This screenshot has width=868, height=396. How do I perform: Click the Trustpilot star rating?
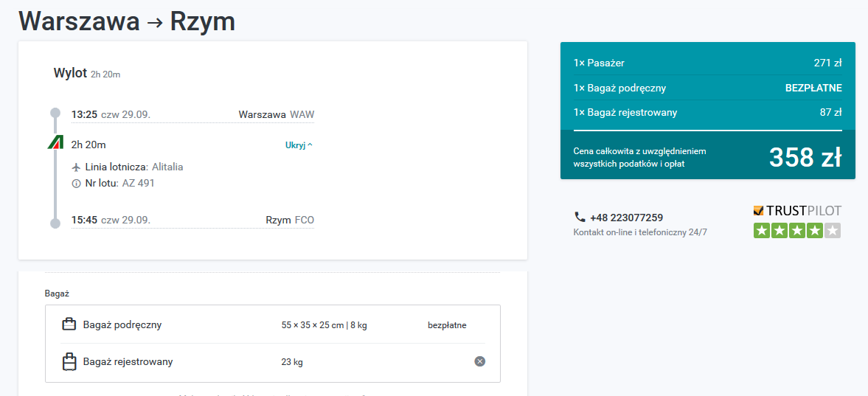[x=797, y=230]
